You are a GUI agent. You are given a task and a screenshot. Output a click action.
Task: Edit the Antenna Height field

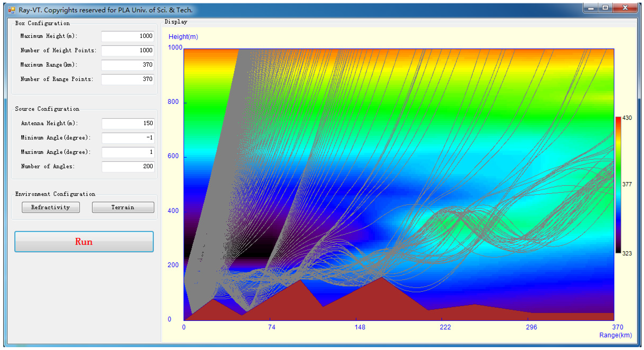click(x=128, y=124)
